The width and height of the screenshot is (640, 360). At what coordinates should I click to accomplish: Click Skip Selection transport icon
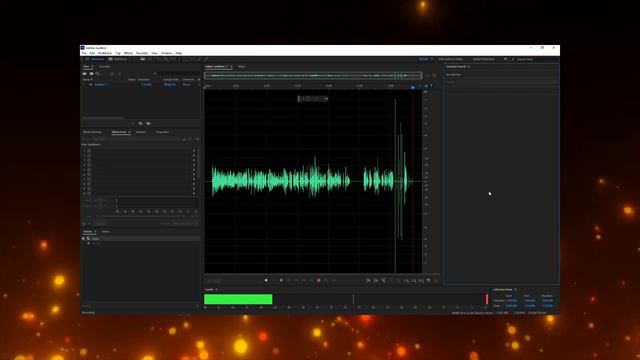(x=334, y=280)
